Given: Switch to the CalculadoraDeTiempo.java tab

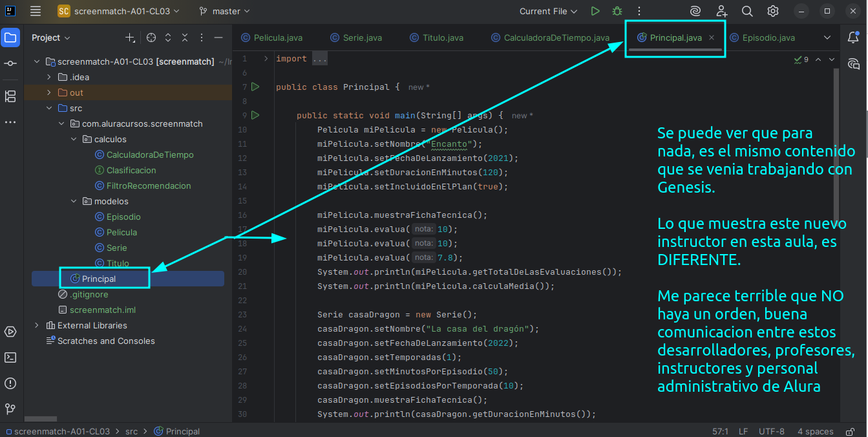Looking at the screenshot, I should pyautogui.click(x=550, y=37).
